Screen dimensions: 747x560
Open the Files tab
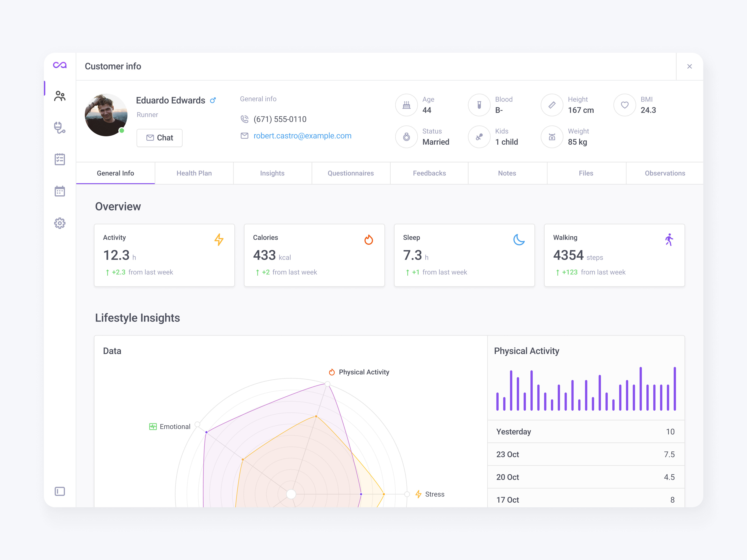[x=586, y=173]
